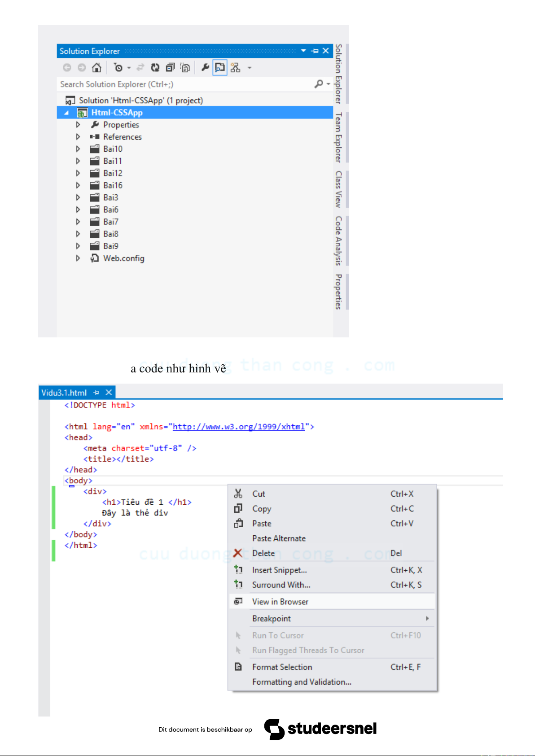The height and width of the screenshot is (756, 535).
Task: Click the Pending Changes Filter clock icon
Action: [x=118, y=68]
